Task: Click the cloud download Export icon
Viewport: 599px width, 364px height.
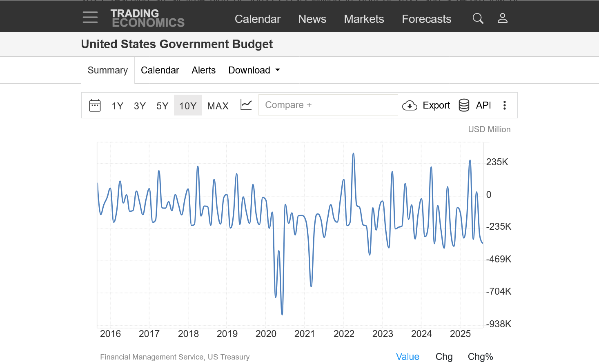Action: point(410,106)
